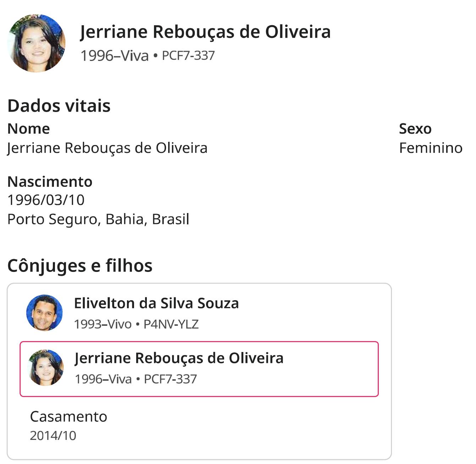Screen dimensions: 476x464
Task: Open Elivelton da Silva Souza's name link
Action: [x=156, y=303]
